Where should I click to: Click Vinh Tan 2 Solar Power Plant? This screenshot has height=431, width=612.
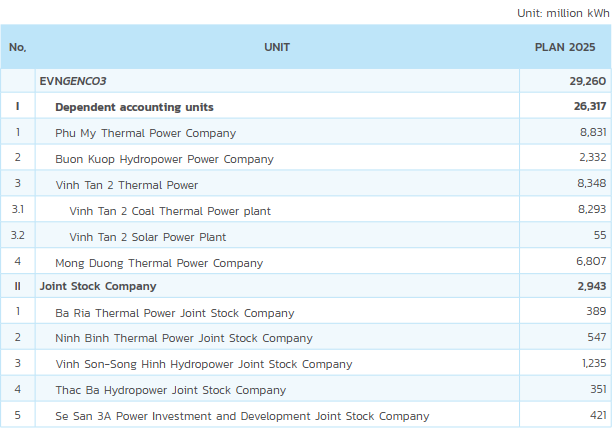tap(148, 237)
